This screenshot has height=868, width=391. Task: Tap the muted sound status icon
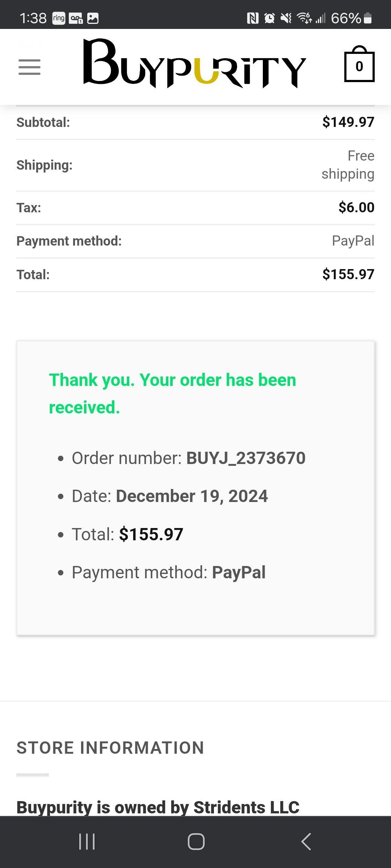point(286,18)
